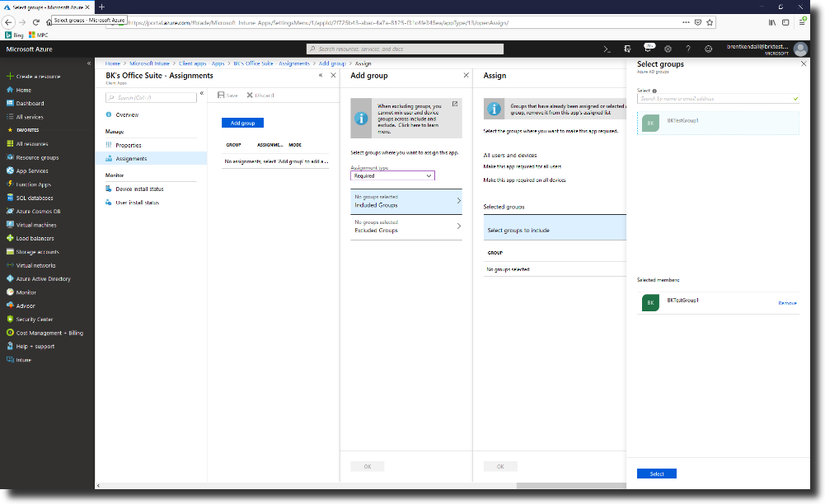Open portal settings gear icon

point(668,49)
